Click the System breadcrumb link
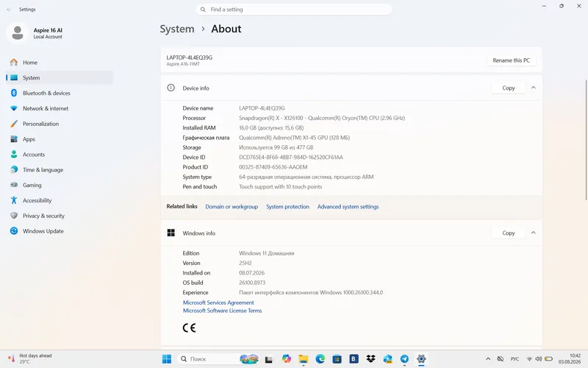 [177, 29]
